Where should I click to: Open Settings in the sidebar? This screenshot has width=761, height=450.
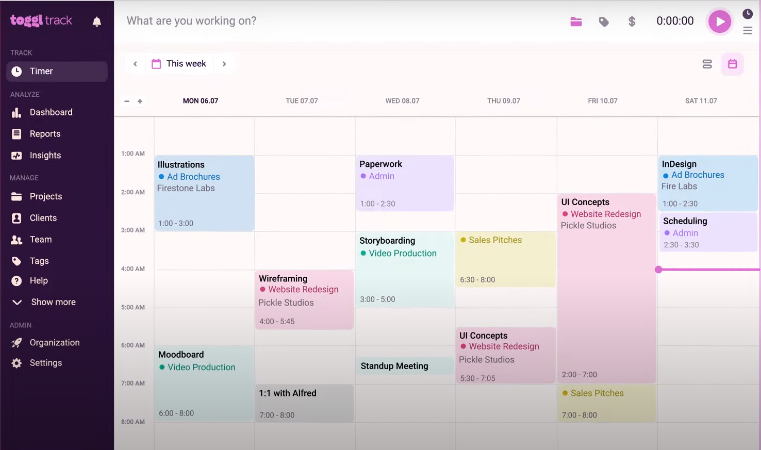click(x=45, y=363)
